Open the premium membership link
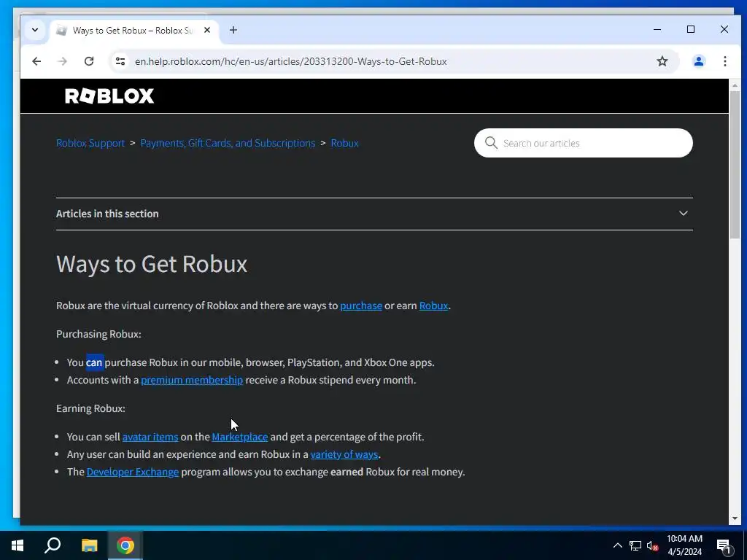Viewport: 747px width, 560px height. point(192,380)
